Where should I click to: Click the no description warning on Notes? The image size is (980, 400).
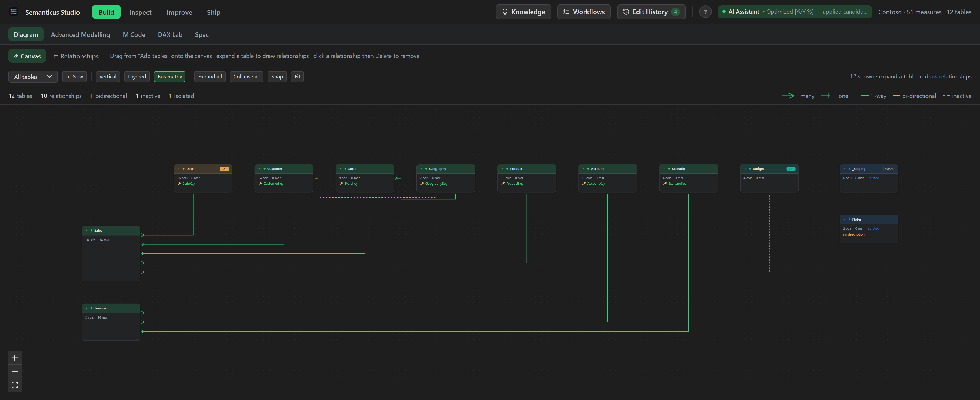[x=854, y=234]
